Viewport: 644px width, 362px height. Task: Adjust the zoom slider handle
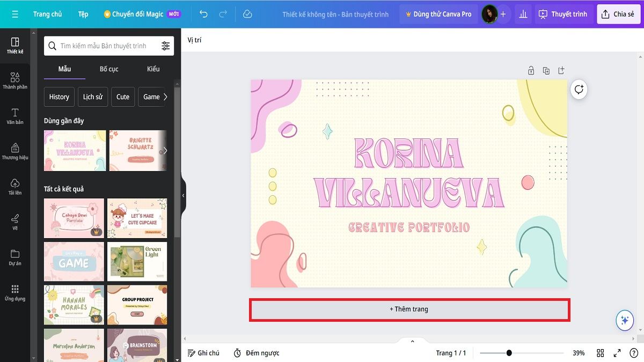pyautogui.click(x=509, y=353)
